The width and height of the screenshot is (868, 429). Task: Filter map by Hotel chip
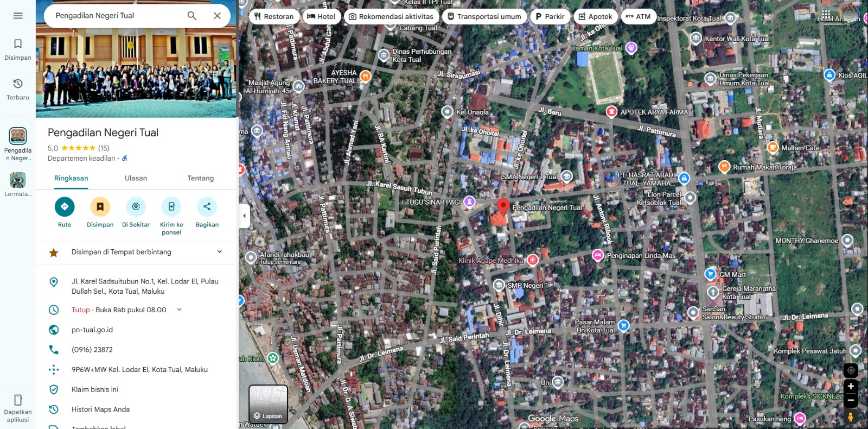[321, 16]
